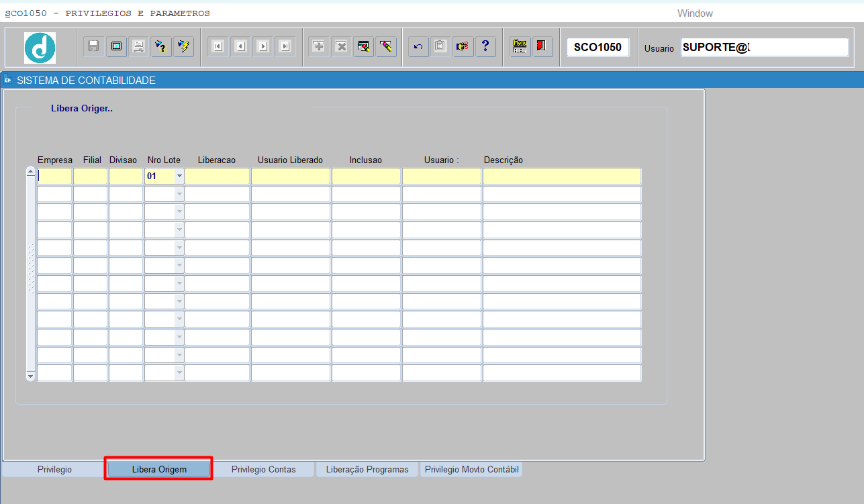Click the Inclusao field in highlighted row
This screenshot has width=864, height=504.
tap(366, 176)
